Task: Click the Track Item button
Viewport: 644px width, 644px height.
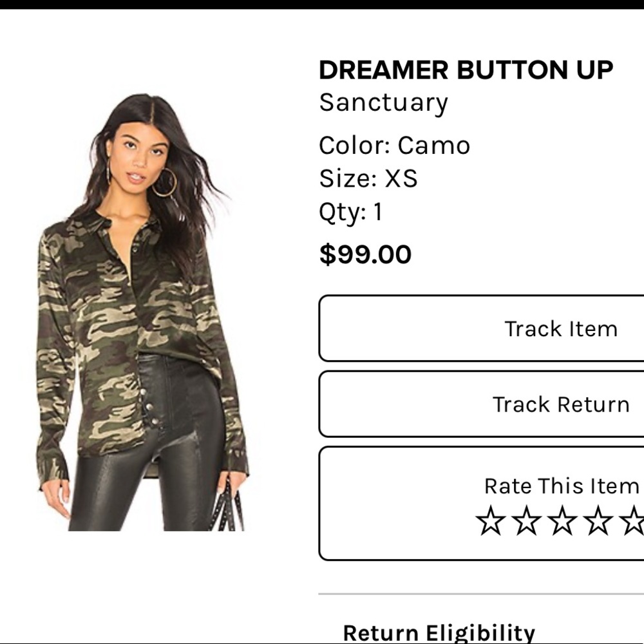Action: [x=481, y=328]
